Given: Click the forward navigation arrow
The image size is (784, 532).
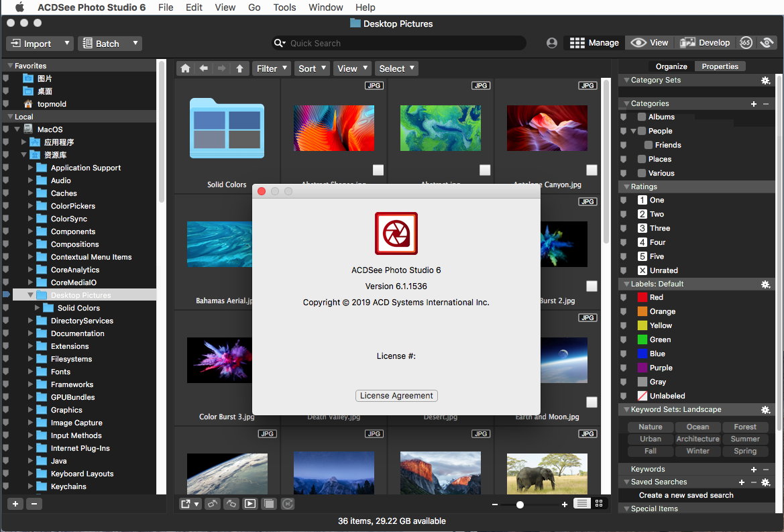Looking at the screenshot, I should coord(221,68).
